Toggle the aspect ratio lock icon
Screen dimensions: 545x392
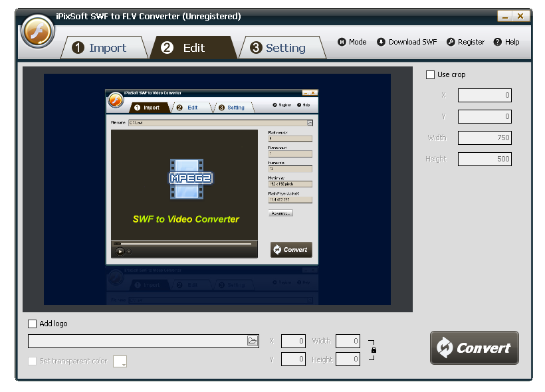click(x=374, y=350)
